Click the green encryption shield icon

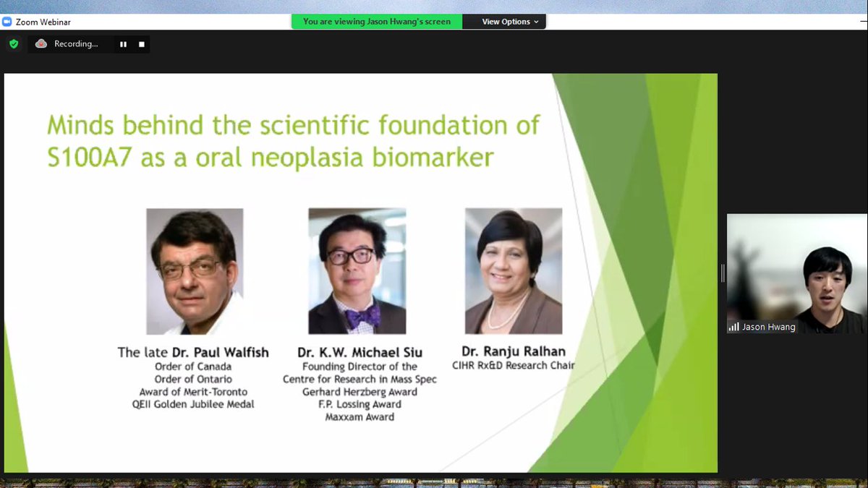coord(14,44)
